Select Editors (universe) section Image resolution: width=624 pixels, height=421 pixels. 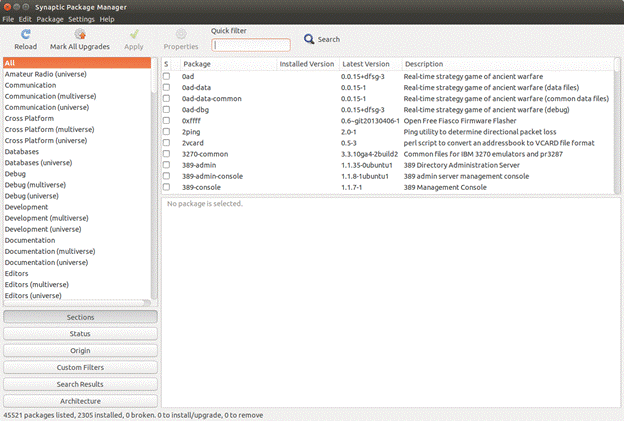tap(77, 296)
